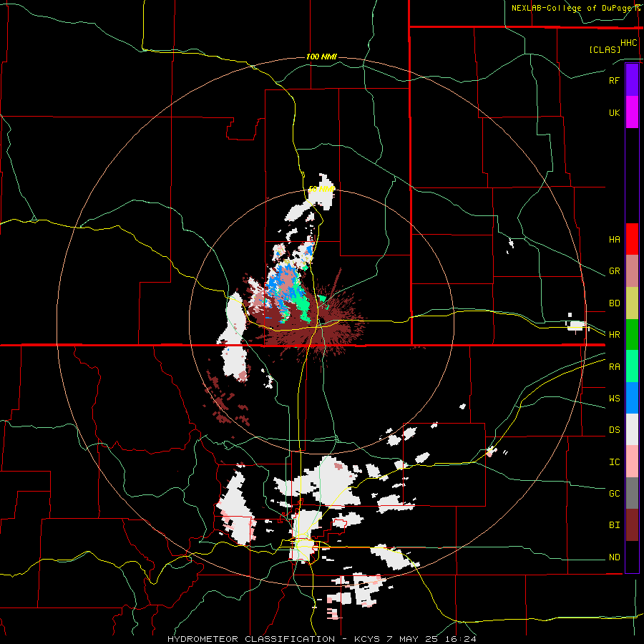Viewport: 644px width, 644px height.
Task: Pick the HR dark green legend swatch
Action: click(x=632, y=334)
